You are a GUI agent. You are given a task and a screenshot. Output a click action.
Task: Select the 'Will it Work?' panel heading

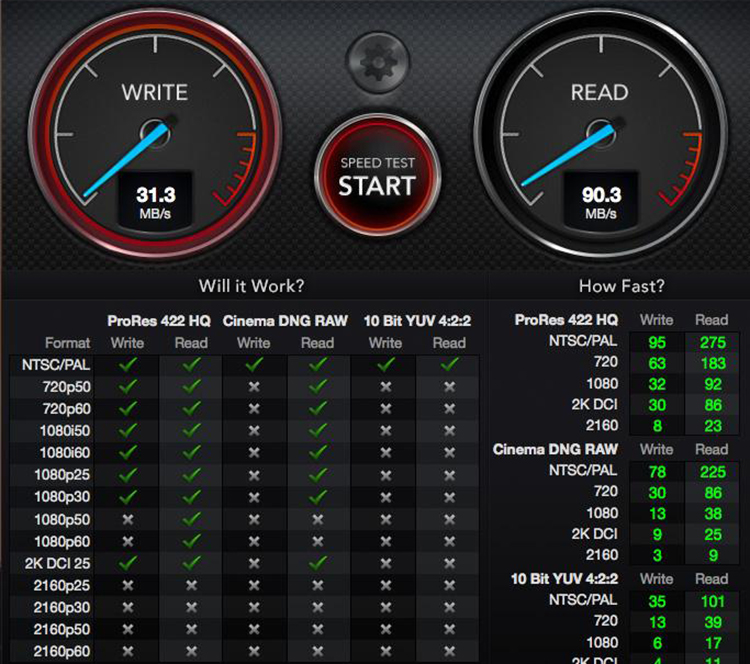[251, 287]
